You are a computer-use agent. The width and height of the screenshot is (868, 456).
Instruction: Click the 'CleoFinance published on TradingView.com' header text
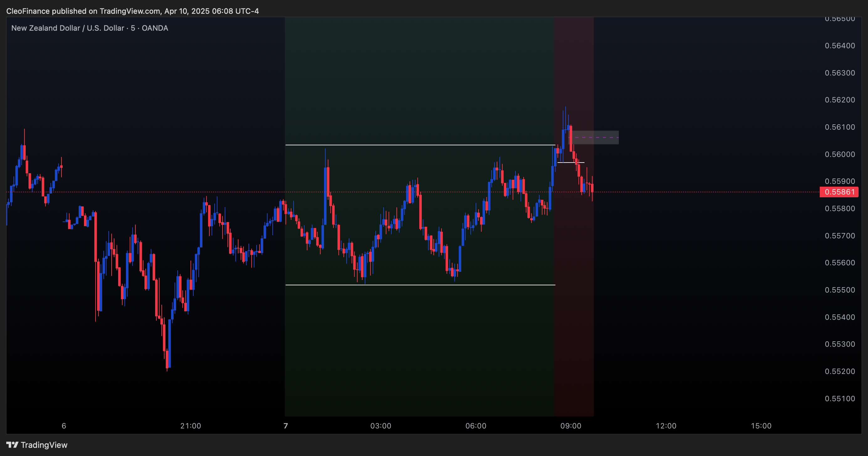click(83, 11)
